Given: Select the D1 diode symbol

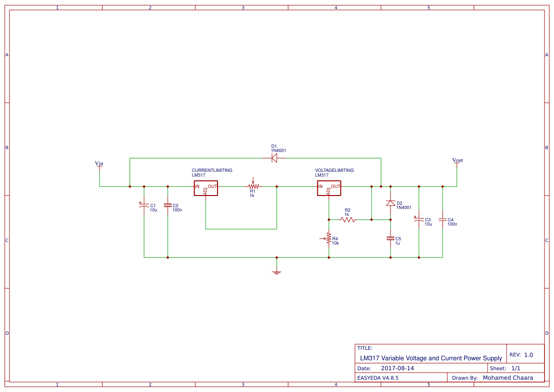Looking at the screenshot, I should click(274, 158).
